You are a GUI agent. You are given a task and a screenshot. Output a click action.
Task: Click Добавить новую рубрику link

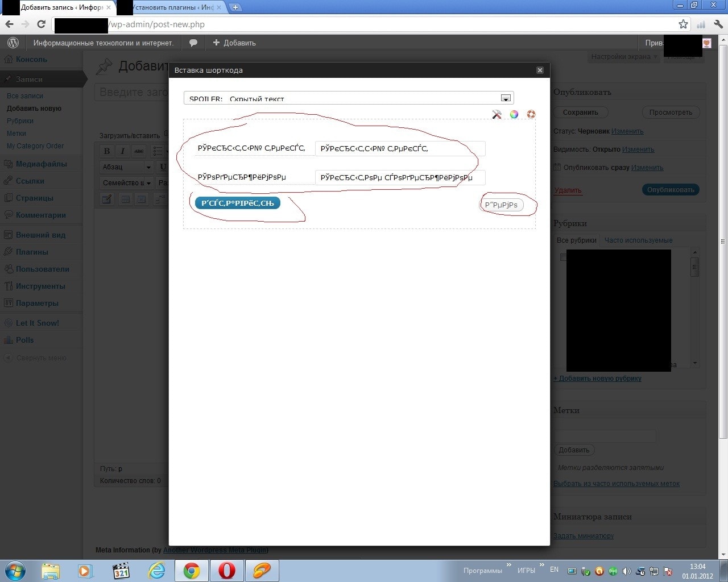point(598,379)
